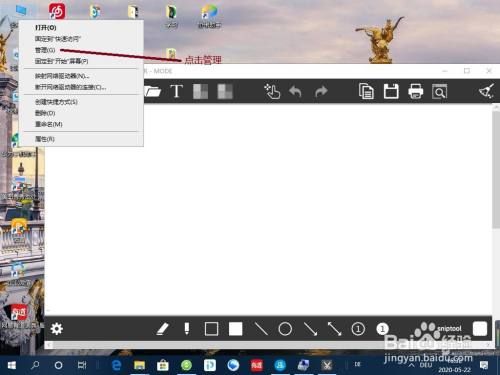
Task: Save the snip with the floppy disk icon
Action: point(391,91)
